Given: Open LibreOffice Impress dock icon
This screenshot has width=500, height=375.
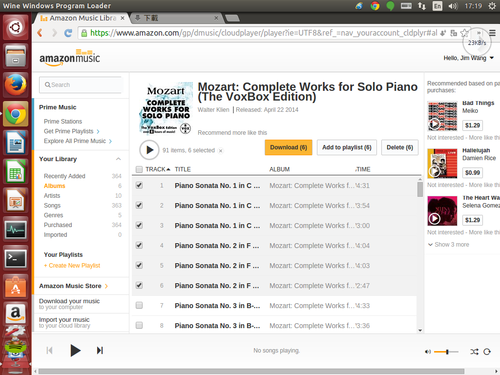Looking at the screenshot, I should (15, 200).
